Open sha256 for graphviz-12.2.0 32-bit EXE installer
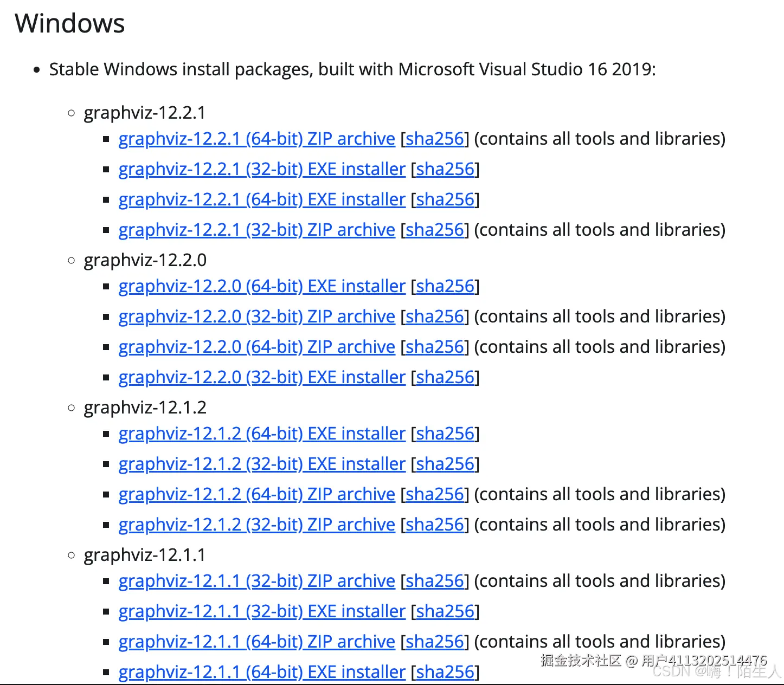This screenshot has width=784, height=685. [x=445, y=377]
